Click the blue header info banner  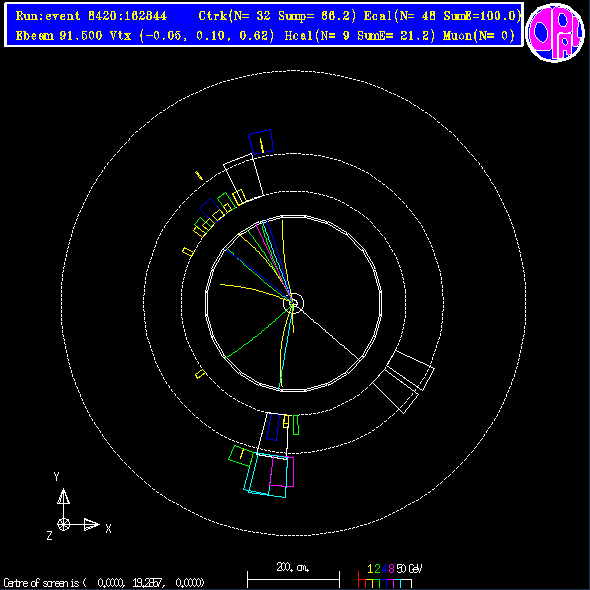264,25
